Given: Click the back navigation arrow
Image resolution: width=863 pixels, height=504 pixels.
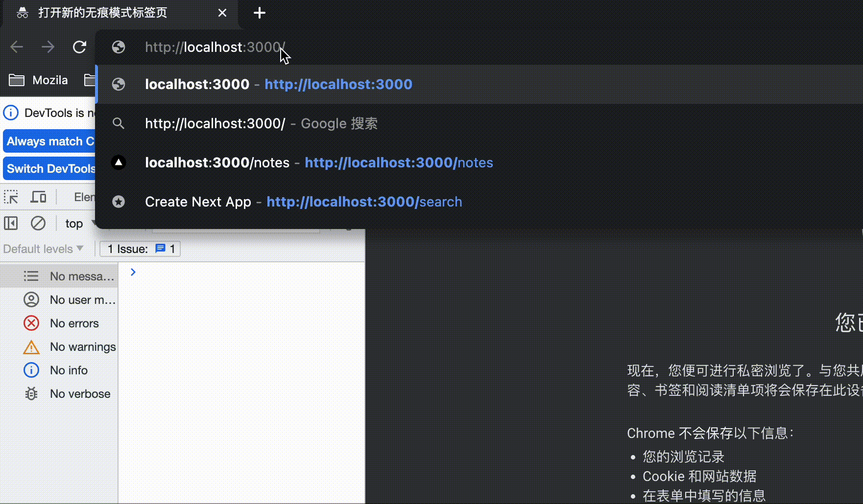Looking at the screenshot, I should (17, 47).
